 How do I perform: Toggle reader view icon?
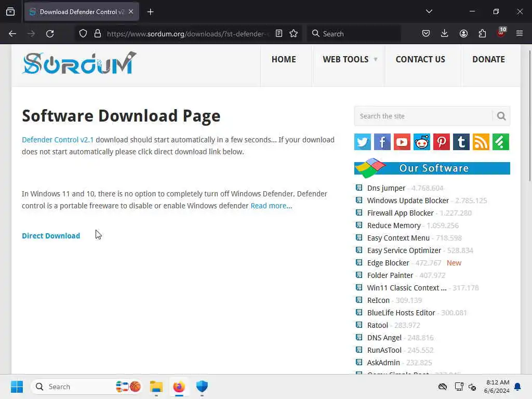click(279, 34)
